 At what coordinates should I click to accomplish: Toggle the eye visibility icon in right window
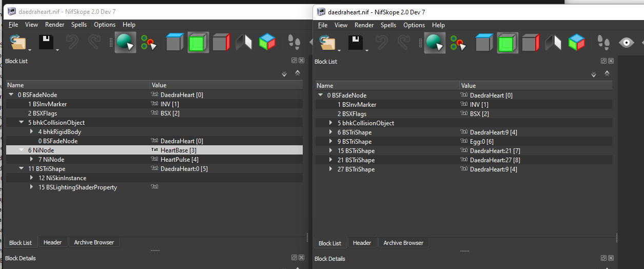point(627,43)
